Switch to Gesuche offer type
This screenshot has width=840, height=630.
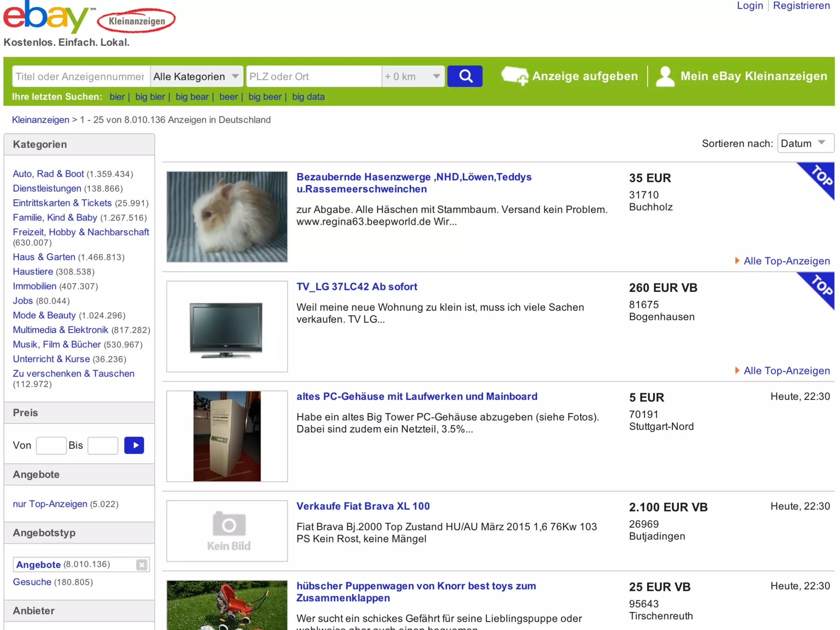click(x=32, y=582)
